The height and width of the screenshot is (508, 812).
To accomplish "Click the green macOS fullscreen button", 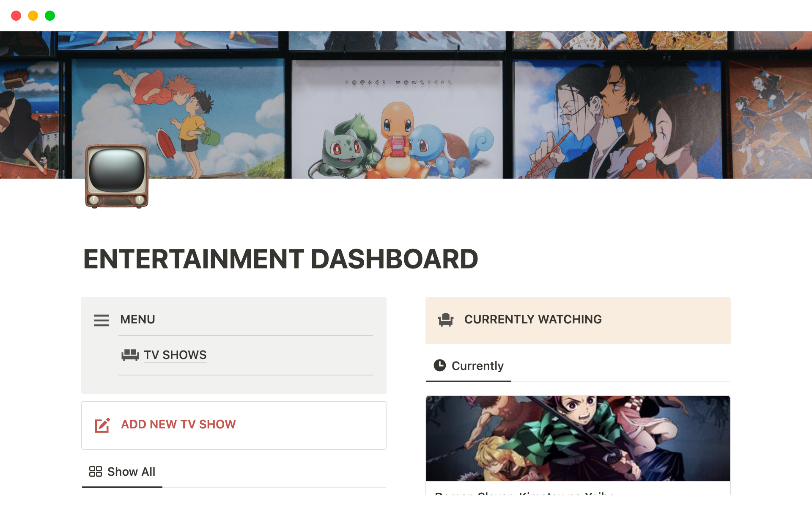I will 50,16.
